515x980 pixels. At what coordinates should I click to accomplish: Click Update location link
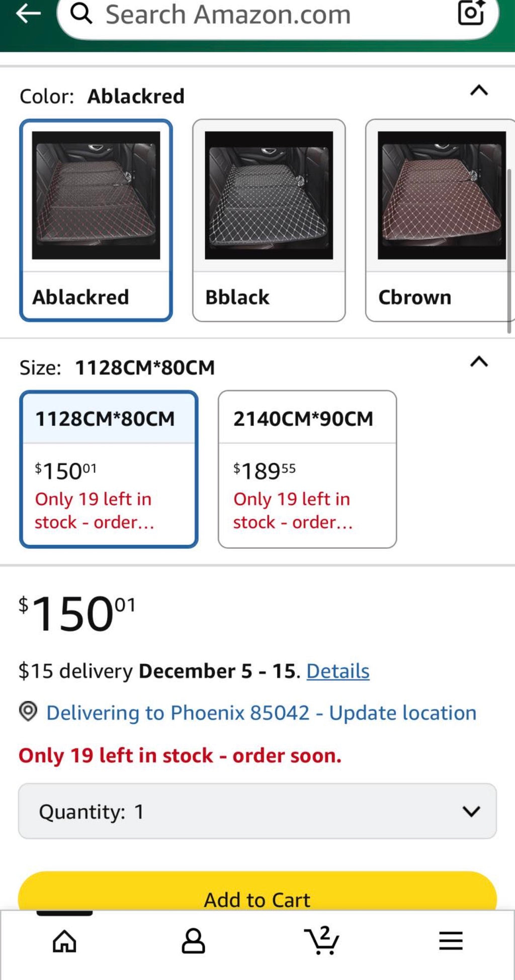(x=402, y=713)
